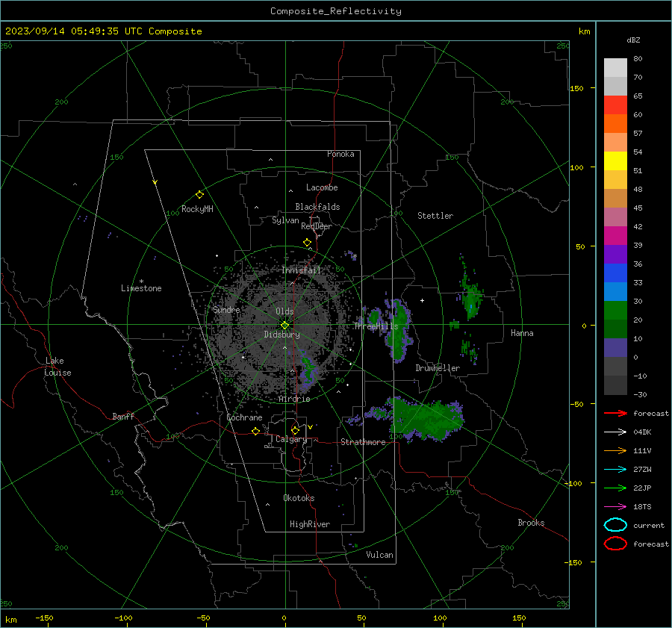Click the Banff label
Image resolution: width=672 pixels, height=628 pixels.
(123, 417)
